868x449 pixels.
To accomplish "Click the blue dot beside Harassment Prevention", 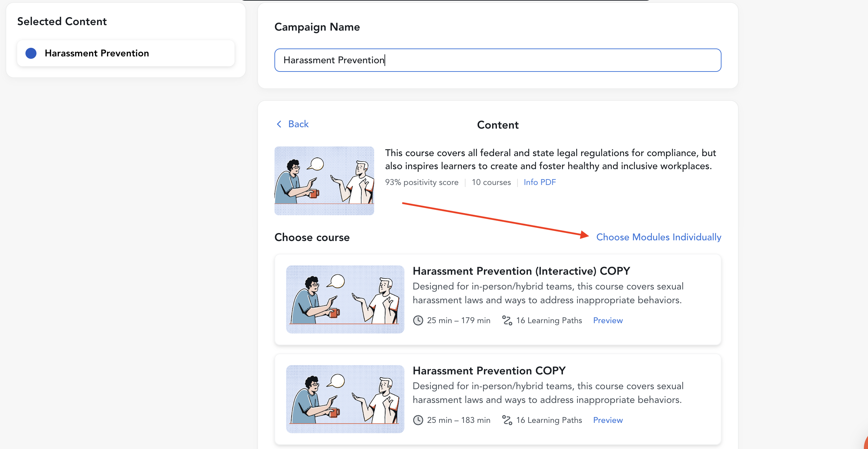I will 31,53.
